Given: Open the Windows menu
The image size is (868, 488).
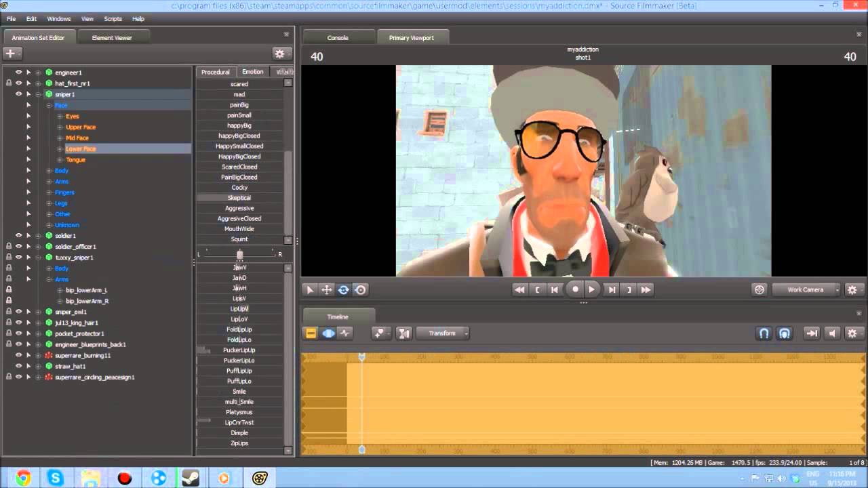Looking at the screenshot, I should (x=59, y=19).
